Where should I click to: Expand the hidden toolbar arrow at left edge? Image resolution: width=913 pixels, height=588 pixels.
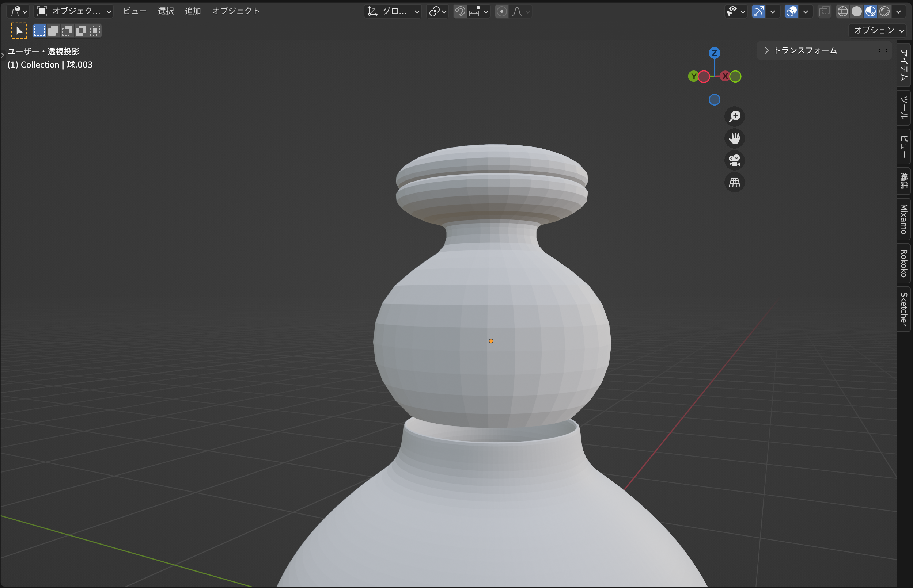pyautogui.click(x=2, y=56)
